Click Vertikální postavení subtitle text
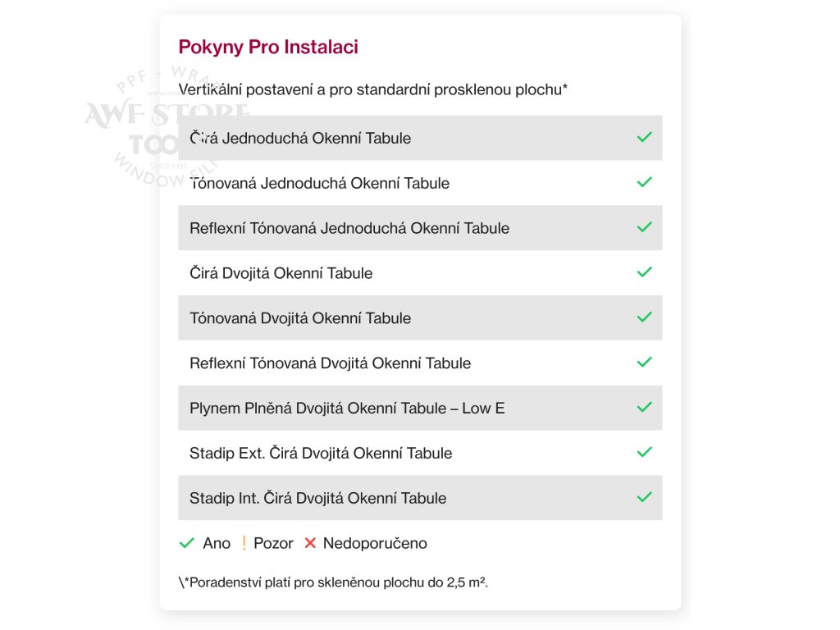Image resolution: width=840 pixels, height=630 pixels. [x=373, y=89]
